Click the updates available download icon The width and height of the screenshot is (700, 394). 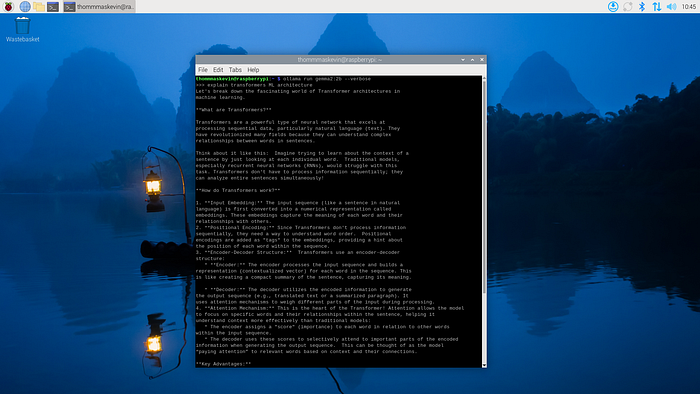point(613,6)
